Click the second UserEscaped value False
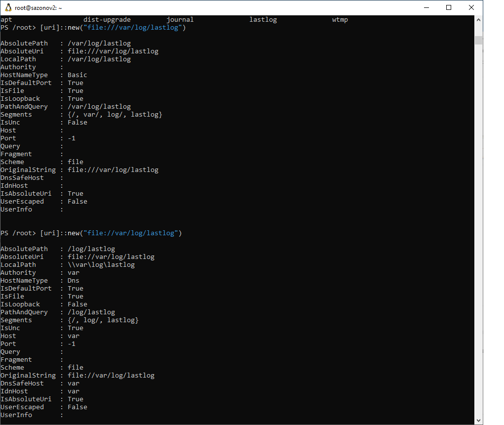This screenshot has width=504, height=425. 78,407
